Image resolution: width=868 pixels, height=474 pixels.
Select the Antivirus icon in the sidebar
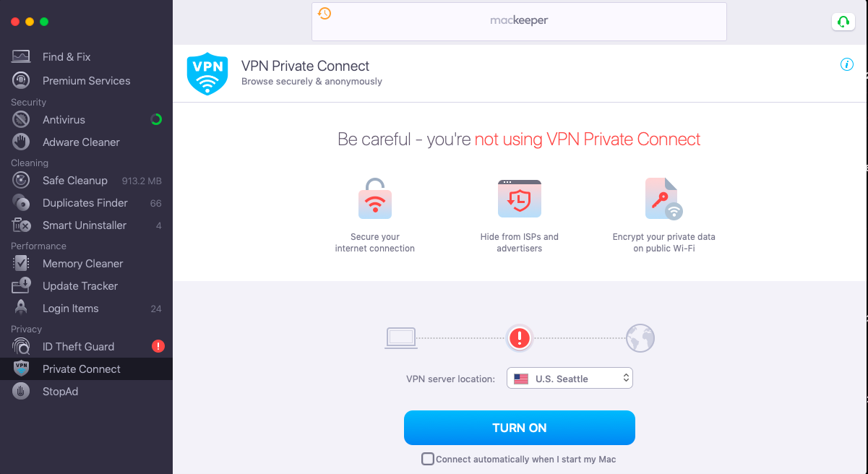(21, 119)
